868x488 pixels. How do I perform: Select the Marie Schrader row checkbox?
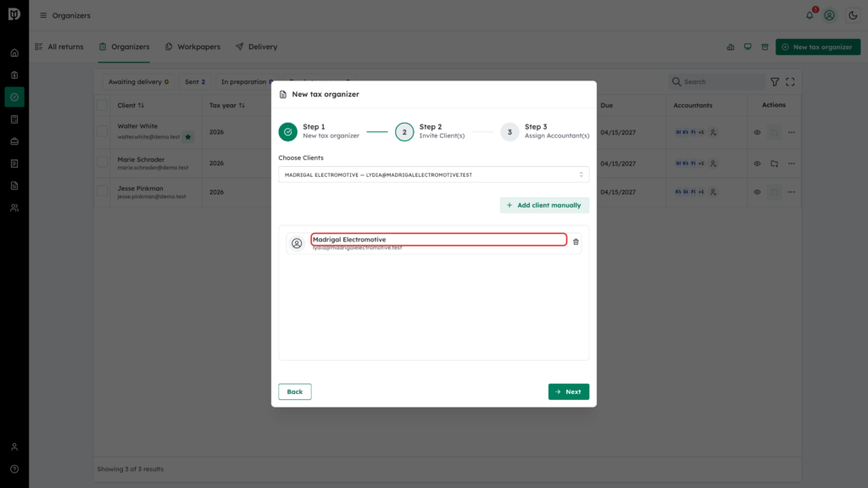(102, 163)
